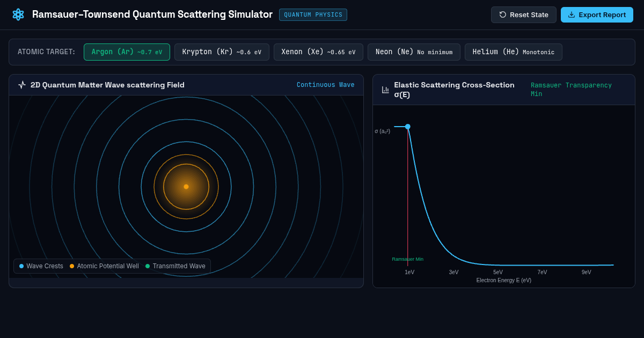644x338 pixels.
Task: Click the Continuous Wave mode label
Action: pyautogui.click(x=326, y=85)
